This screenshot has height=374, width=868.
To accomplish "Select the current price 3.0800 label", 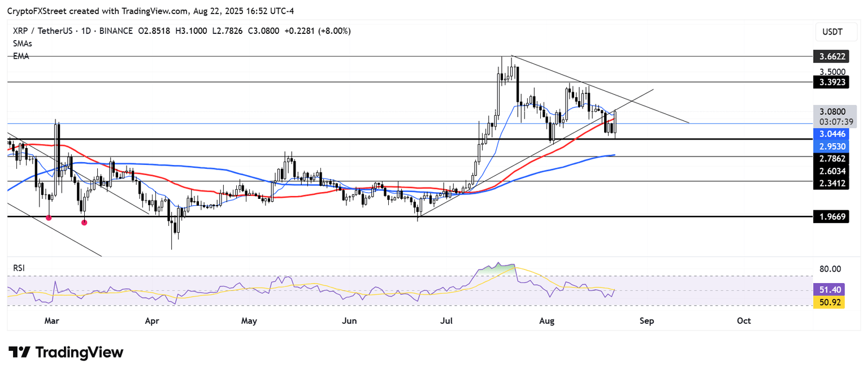I will coord(831,112).
